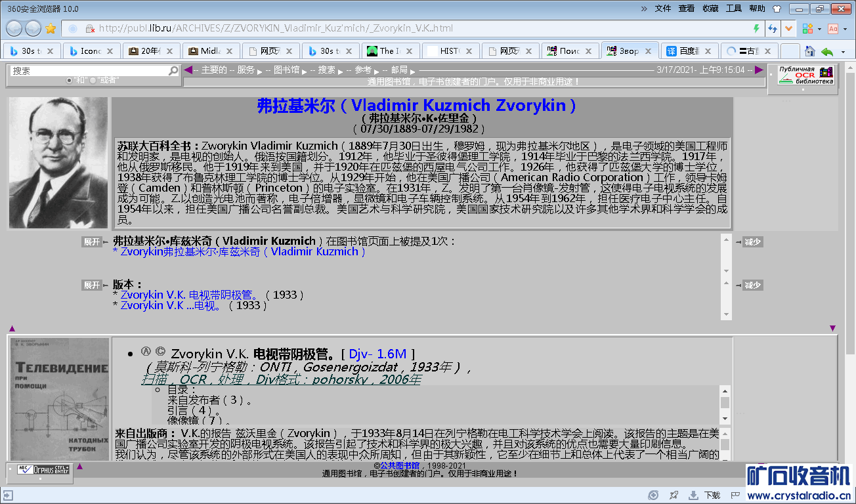Click the green lightning speed mode icon
Viewport: 856px width, 504px height.
[x=756, y=29]
